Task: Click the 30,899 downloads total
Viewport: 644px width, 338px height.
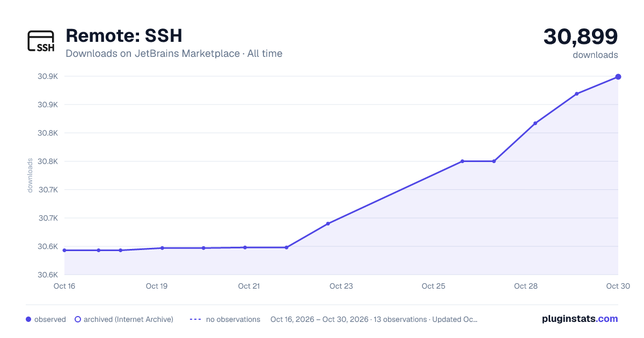Action: point(581,36)
